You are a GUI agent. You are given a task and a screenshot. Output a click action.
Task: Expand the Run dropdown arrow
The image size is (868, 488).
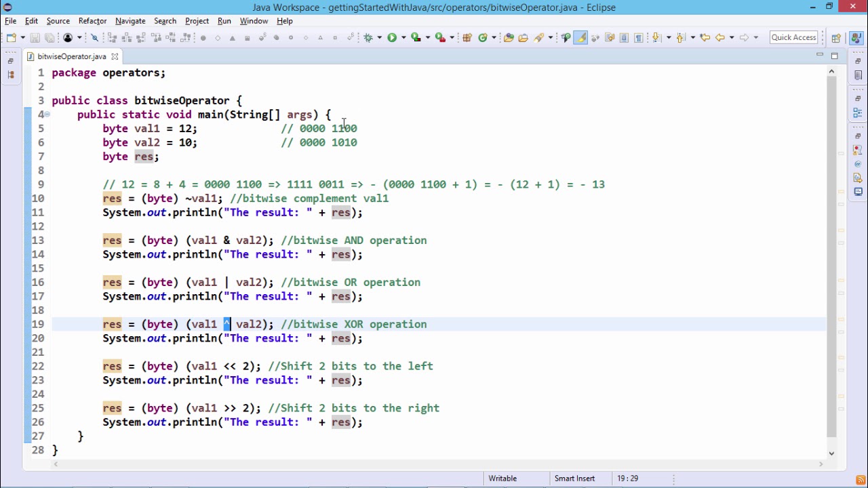point(403,37)
